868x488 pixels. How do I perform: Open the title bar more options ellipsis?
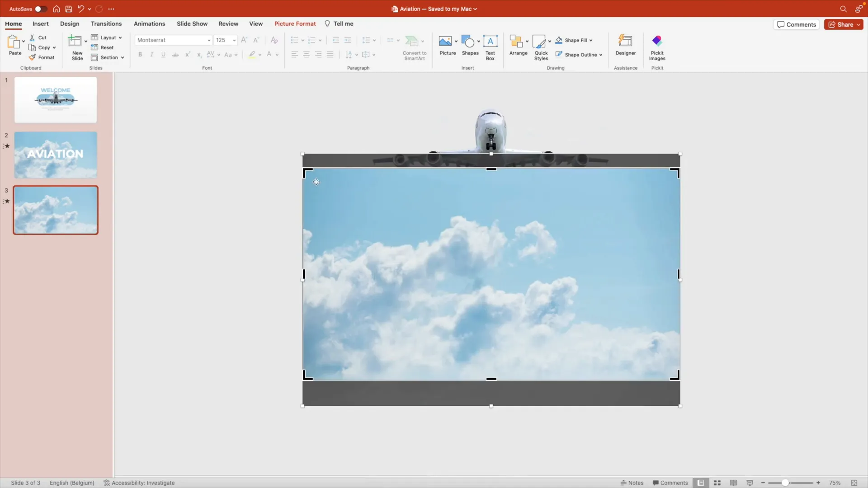(111, 9)
